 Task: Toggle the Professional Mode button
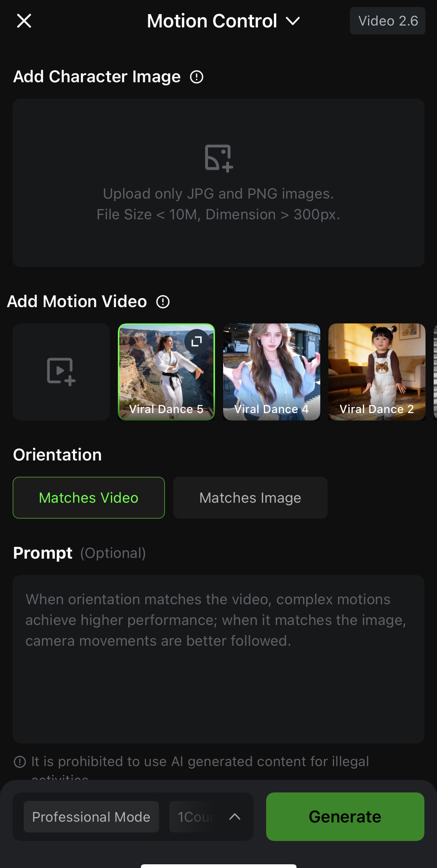click(91, 817)
